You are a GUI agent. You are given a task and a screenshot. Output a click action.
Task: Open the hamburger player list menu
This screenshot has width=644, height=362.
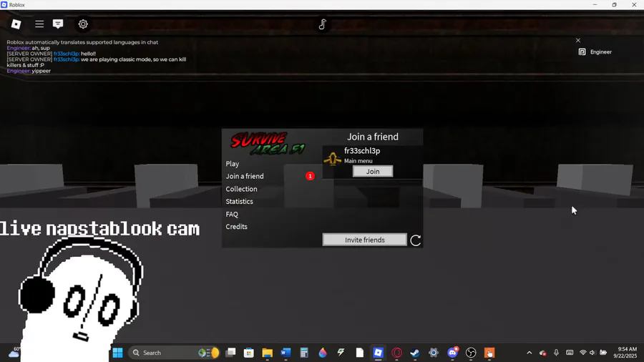39,24
